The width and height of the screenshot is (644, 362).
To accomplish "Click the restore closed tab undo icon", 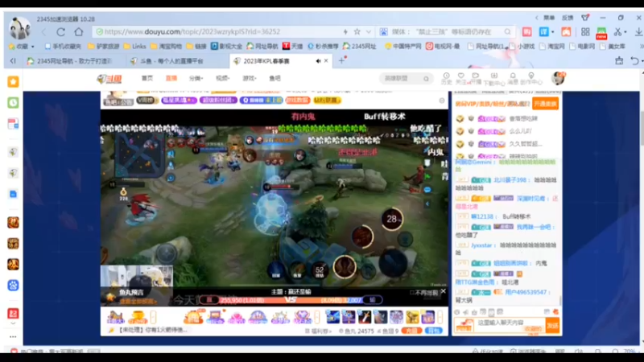I will point(634,61).
